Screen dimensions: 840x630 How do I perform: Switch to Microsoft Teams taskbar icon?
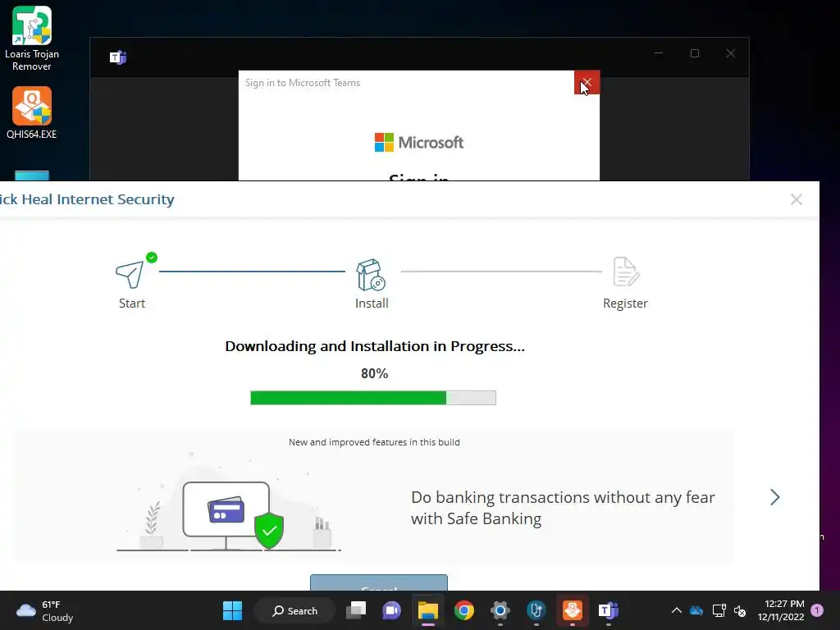[x=608, y=610]
